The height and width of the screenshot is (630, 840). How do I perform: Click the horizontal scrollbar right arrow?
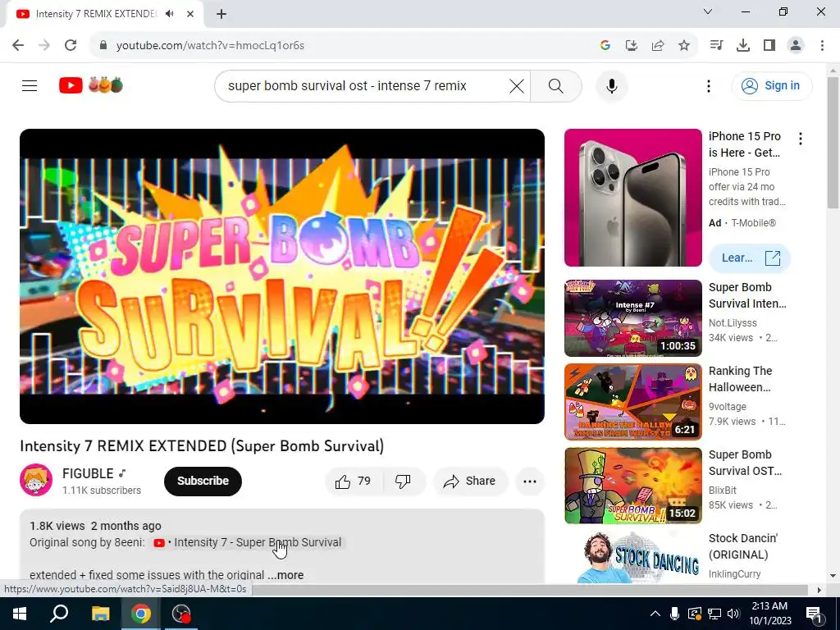point(819,591)
